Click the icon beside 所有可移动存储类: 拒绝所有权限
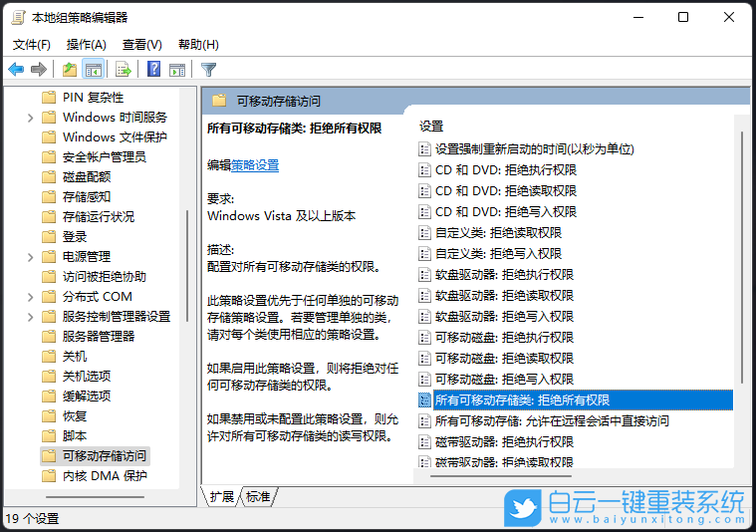The width and height of the screenshot is (756, 532). (x=424, y=399)
